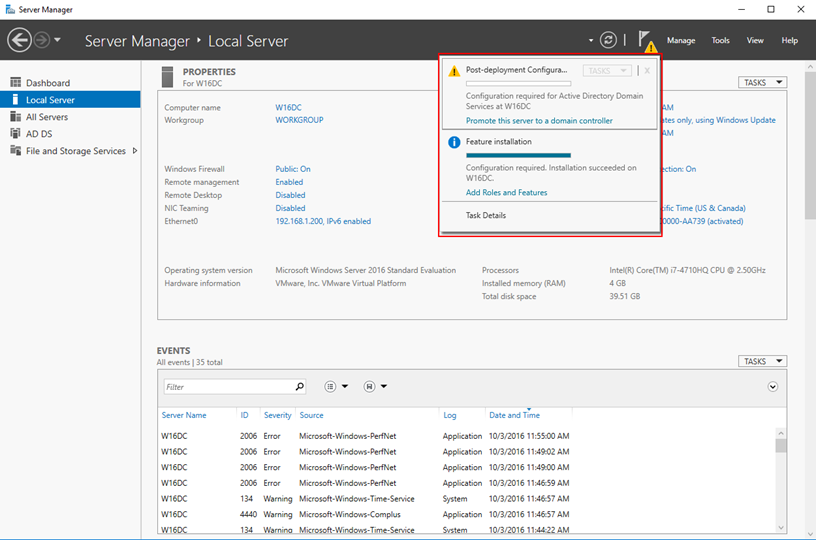Click the Ethernet0 192.168.1.200 link
This screenshot has width=816, height=540.
(x=323, y=221)
